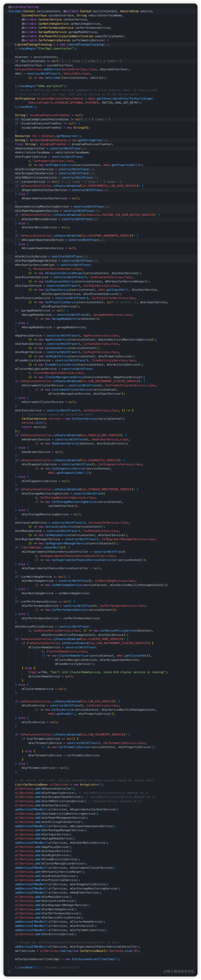201x980 pixels.
Task: Click the @VisibleForTesting annotation
Action: 23,7
